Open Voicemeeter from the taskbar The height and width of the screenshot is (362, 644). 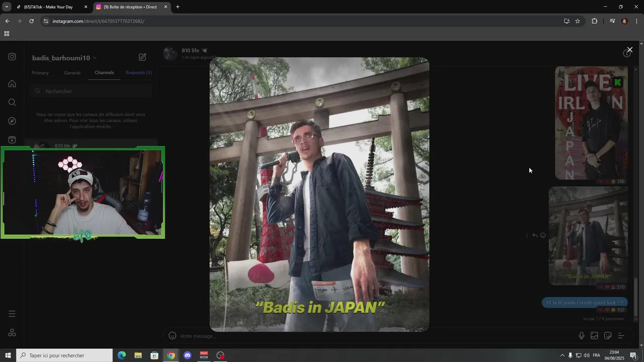(204, 355)
